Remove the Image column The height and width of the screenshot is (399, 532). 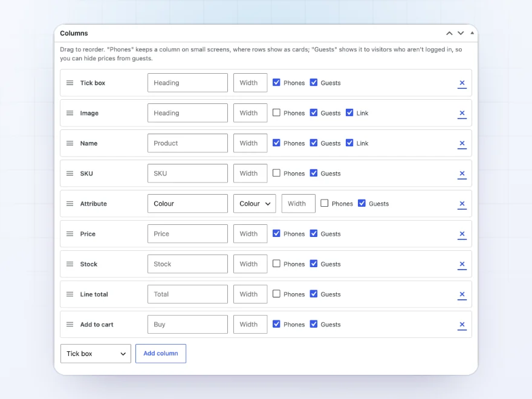pyautogui.click(x=462, y=113)
